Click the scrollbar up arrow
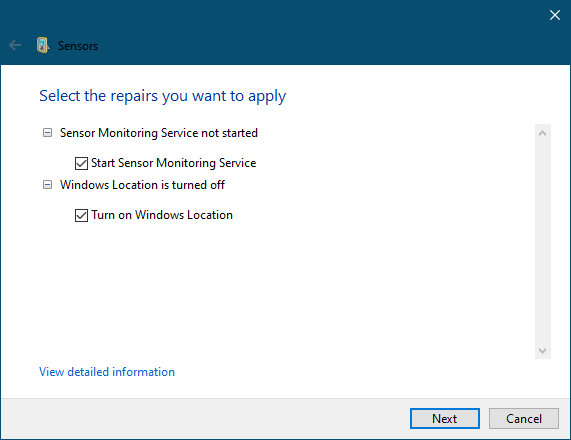 click(542, 133)
